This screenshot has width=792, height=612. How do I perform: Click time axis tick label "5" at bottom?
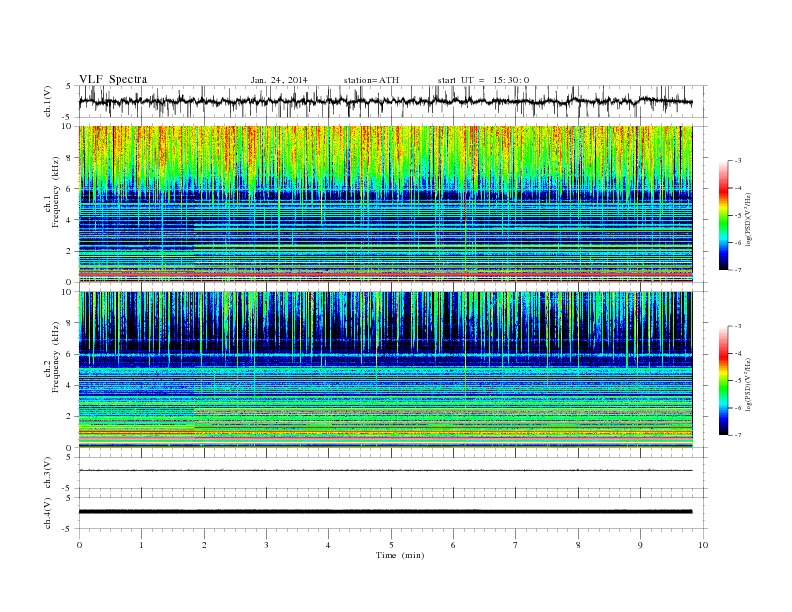391,545
